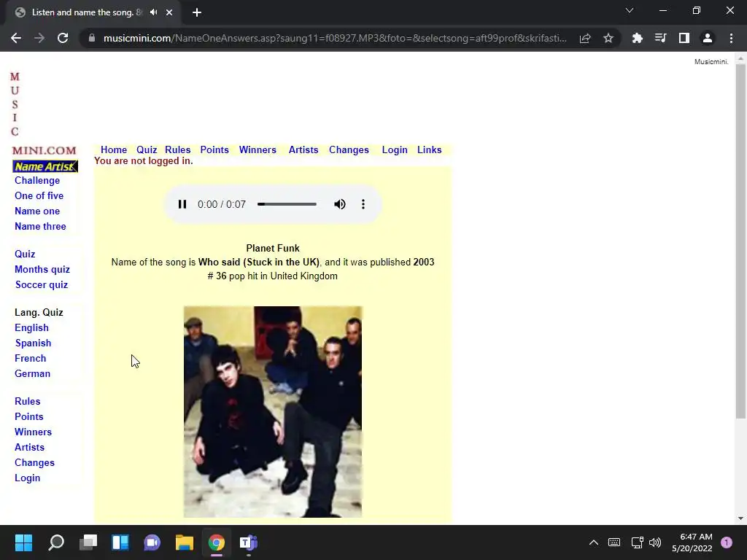
Task: Open audio player more options menu
Action: pyautogui.click(x=363, y=204)
